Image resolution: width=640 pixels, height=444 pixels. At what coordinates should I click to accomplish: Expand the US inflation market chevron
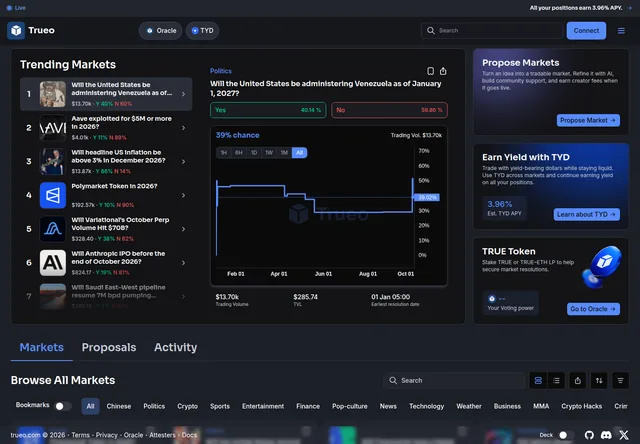click(183, 162)
